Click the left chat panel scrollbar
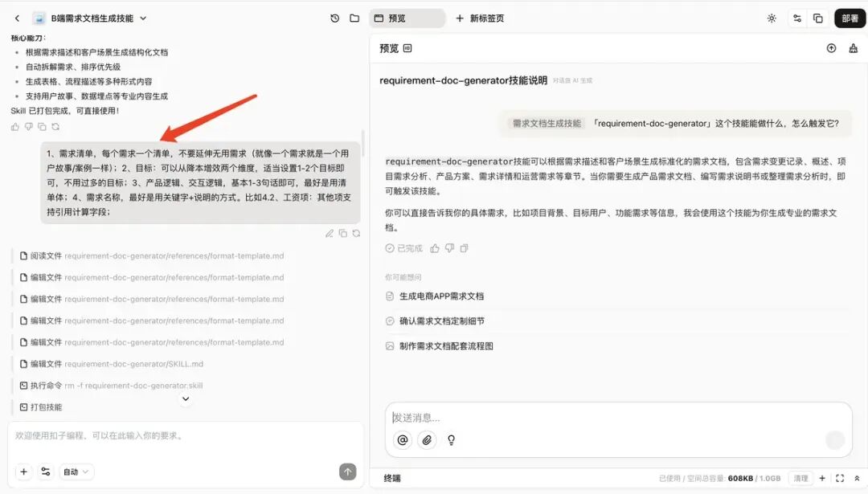 (363, 144)
